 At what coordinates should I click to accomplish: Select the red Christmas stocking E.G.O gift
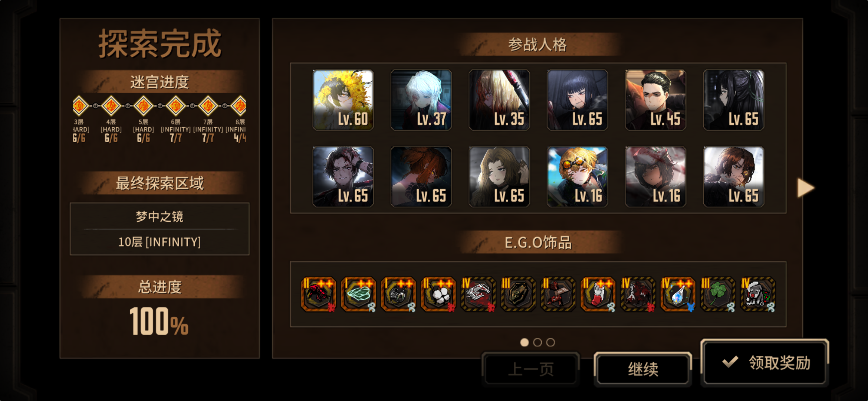tap(598, 294)
